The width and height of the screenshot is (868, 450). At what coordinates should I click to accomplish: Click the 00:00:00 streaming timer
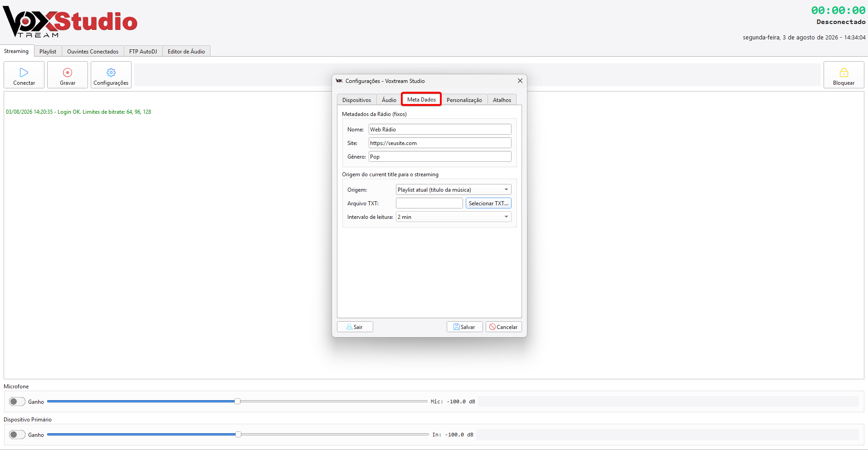(x=838, y=10)
